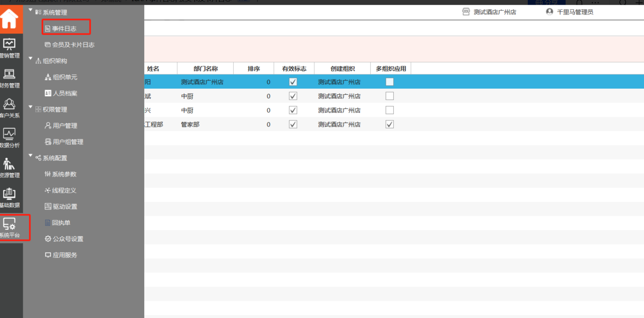Image resolution: width=644 pixels, height=318 pixels.
Task: Open the 营销管理 sidebar module
Action: point(9,48)
